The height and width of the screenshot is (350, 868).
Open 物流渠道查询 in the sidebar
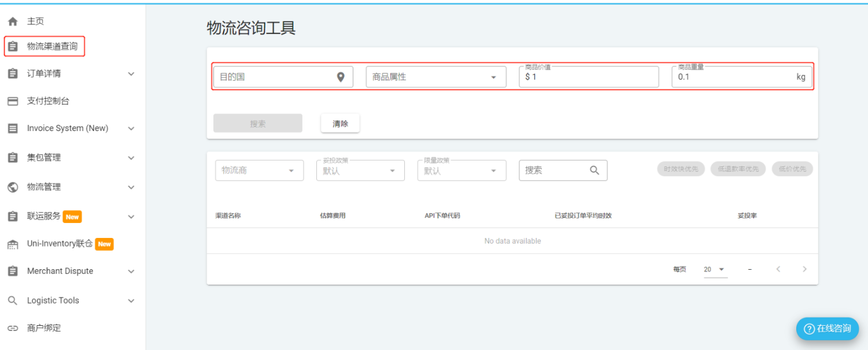point(52,46)
